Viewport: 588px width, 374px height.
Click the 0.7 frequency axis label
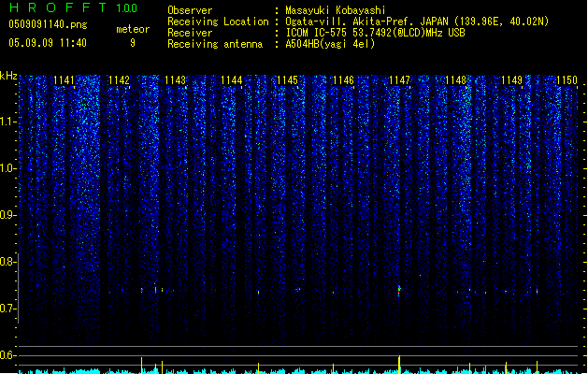pos(8,309)
